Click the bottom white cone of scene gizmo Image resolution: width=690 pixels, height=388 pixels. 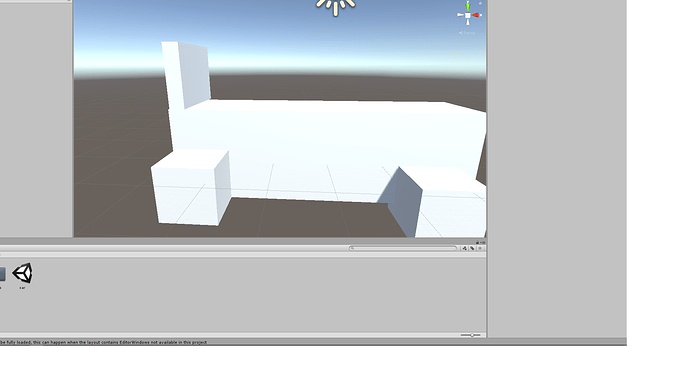pyautogui.click(x=468, y=22)
